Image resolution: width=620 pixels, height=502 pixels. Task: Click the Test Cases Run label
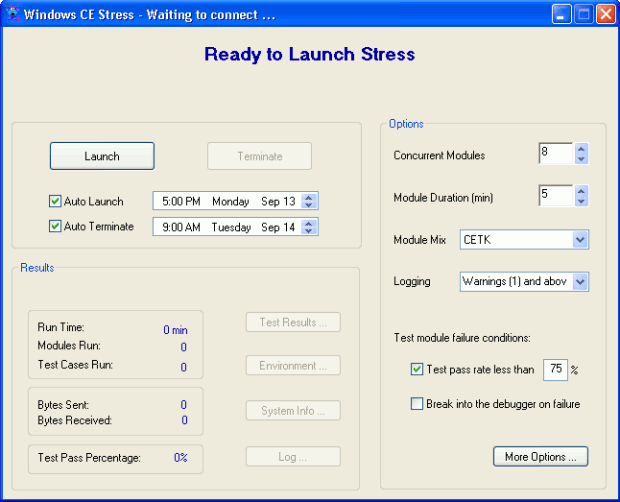click(75, 364)
